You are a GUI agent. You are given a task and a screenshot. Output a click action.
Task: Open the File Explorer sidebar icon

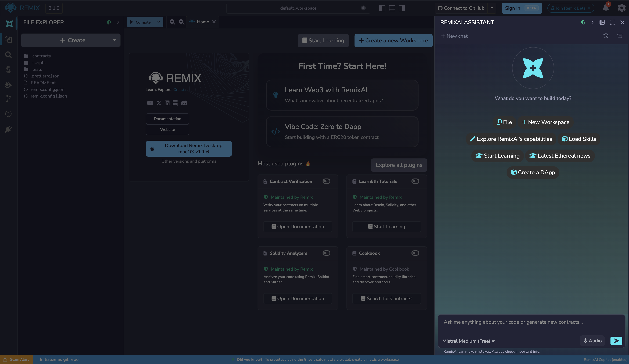click(x=9, y=39)
